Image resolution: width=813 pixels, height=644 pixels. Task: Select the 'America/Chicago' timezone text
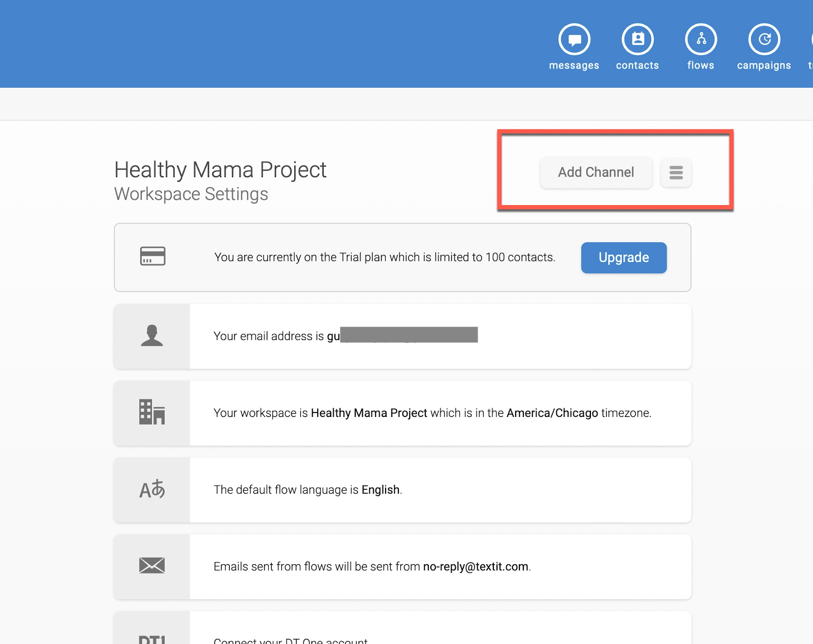click(552, 413)
